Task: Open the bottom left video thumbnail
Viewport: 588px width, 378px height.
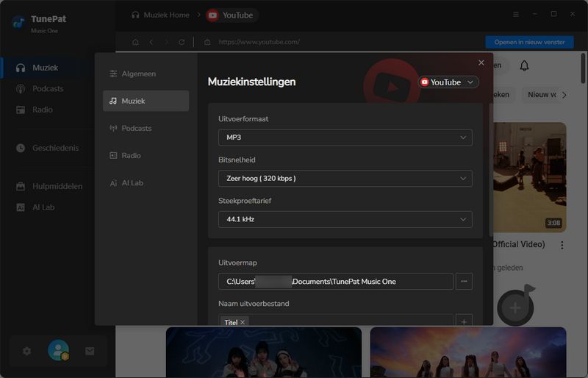Action: pyautogui.click(x=264, y=352)
